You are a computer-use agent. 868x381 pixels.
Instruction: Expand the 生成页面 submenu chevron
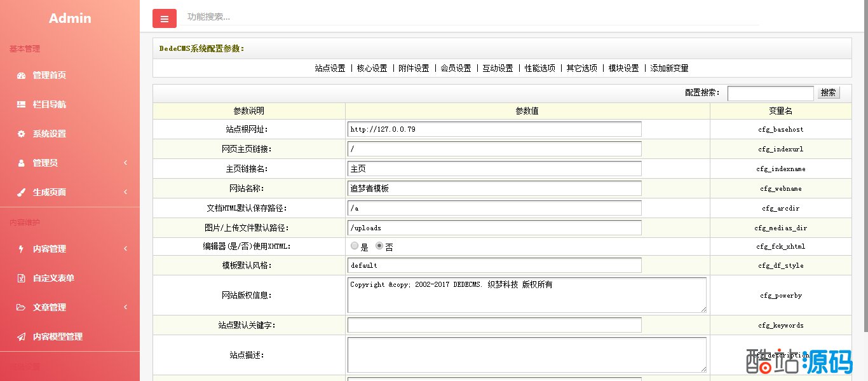tap(125, 192)
